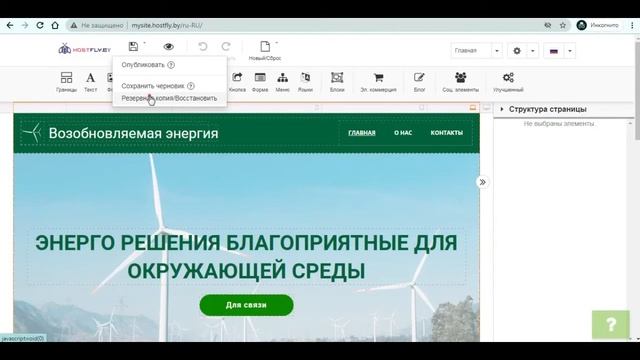
Task: Open the Улучшенный advanced tool
Action: (508, 82)
